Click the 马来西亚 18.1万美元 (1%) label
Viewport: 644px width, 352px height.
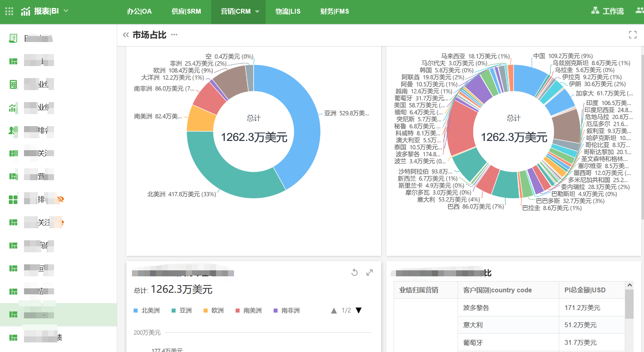point(476,56)
